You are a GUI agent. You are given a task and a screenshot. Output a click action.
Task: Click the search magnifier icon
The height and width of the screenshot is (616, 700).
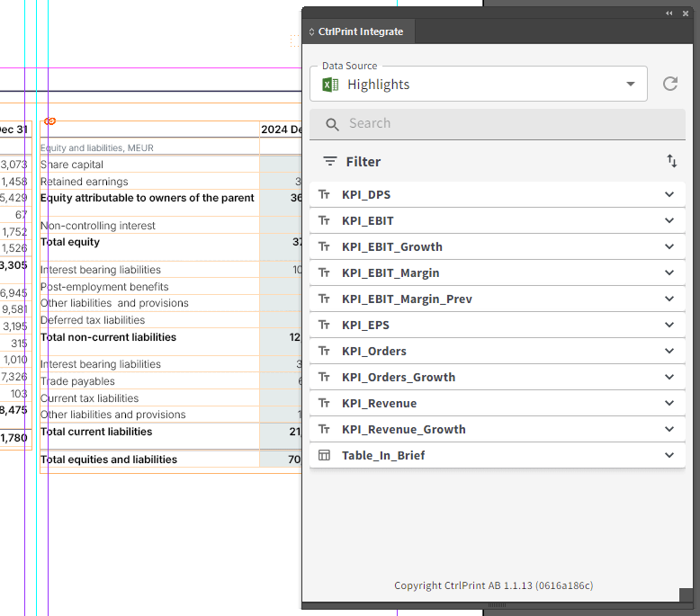332,124
